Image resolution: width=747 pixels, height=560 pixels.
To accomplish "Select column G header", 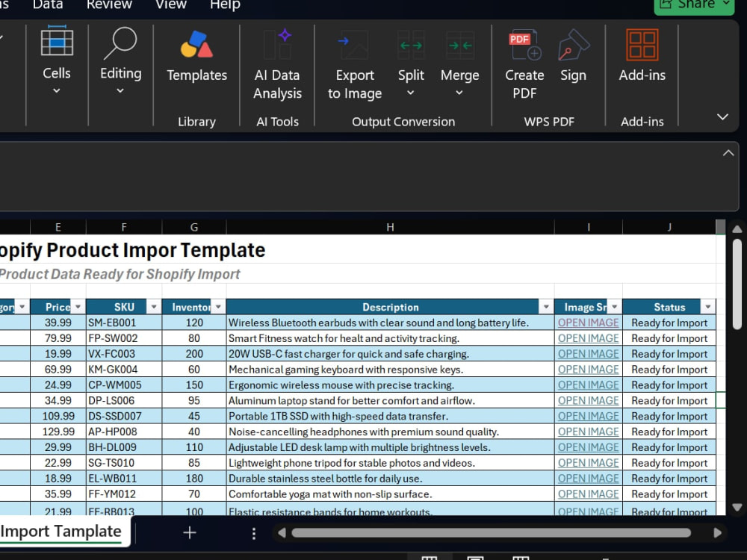I will [x=194, y=227].
